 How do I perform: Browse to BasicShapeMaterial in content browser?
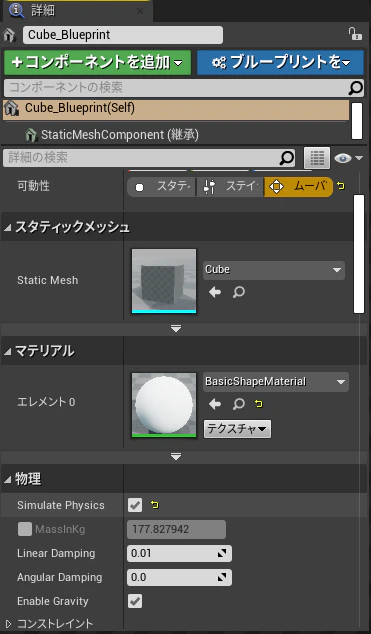point(239,404)
